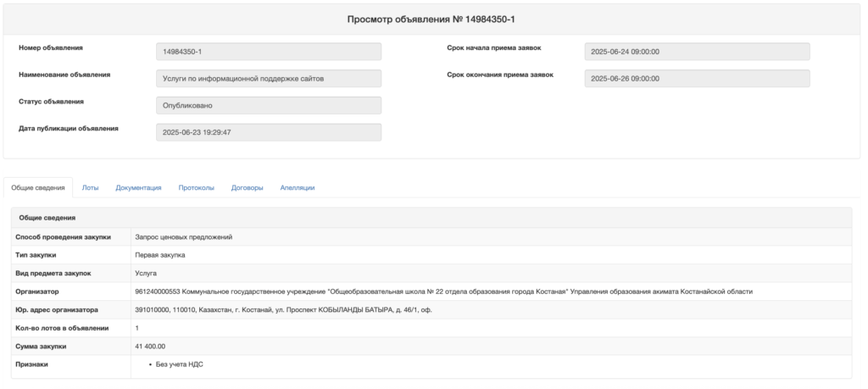The image size is (868, 389).
Task: Focus the Наименование объявления field
Action: pyautogui.click(x=269, y=79)
